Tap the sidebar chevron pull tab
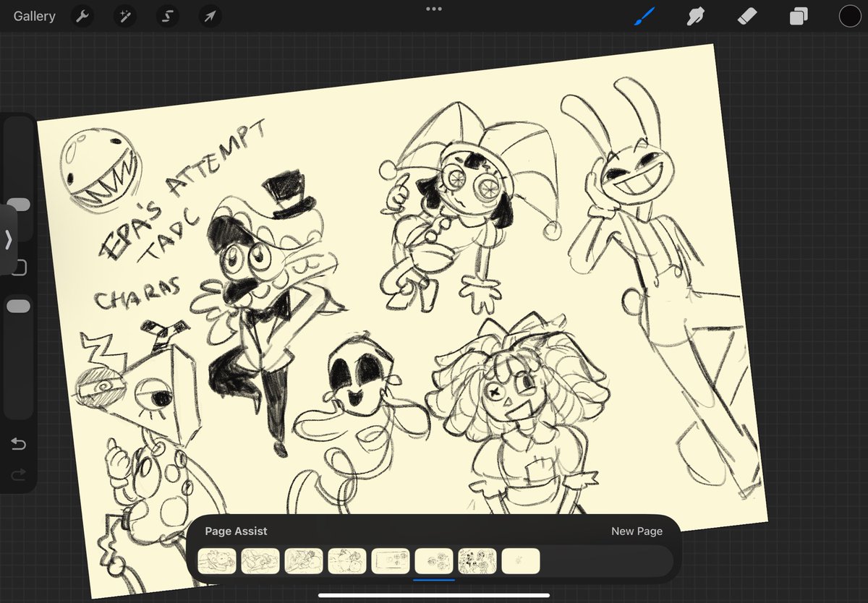This screenshot has width=868, height=603. [x=8, y=239]
